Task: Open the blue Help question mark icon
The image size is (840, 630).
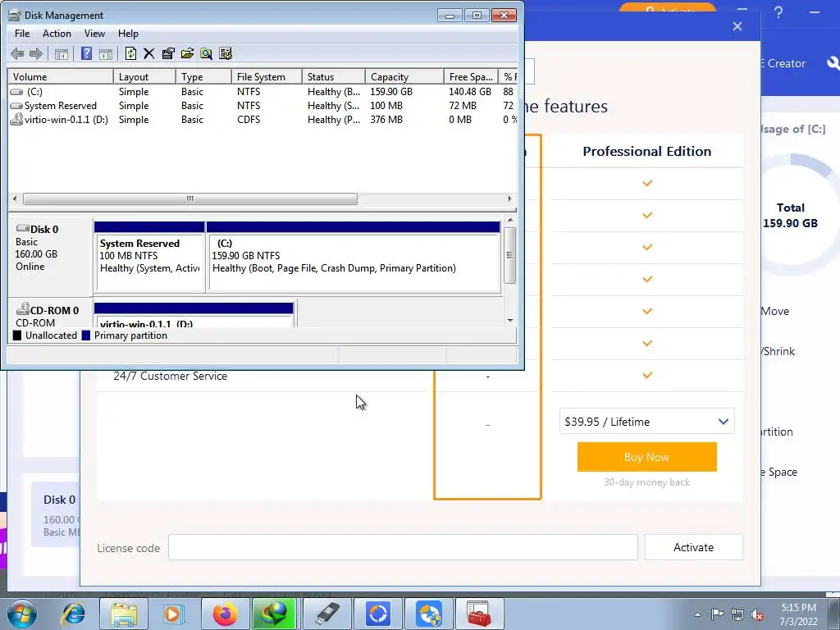Action: (86, 53)
